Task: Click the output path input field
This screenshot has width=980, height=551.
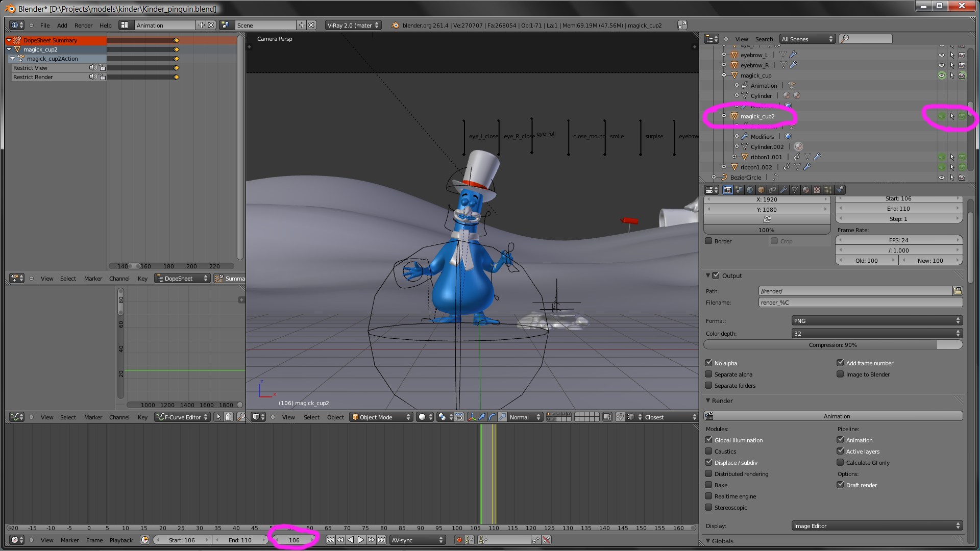Action: pyautogui.click(x=855, y=291)
